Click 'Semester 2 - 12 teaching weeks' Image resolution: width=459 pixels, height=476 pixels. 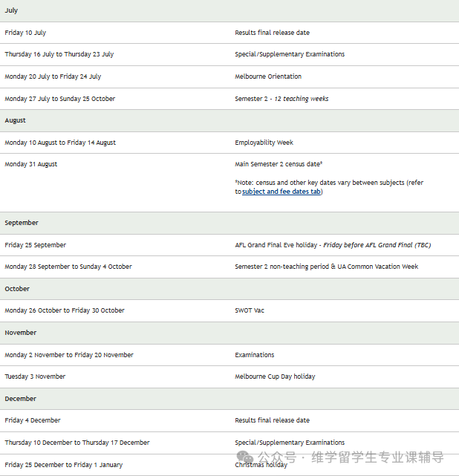[x=281, y=99]
